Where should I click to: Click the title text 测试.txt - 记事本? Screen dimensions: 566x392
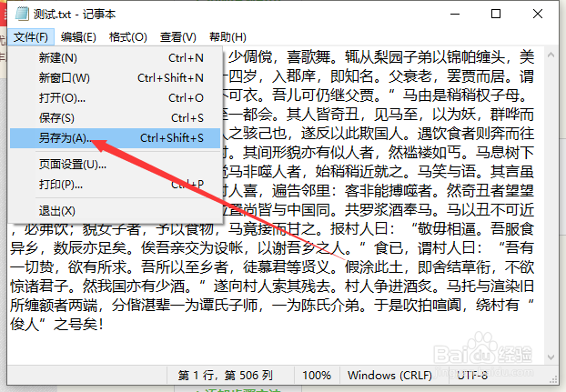[x=75, y=15]
